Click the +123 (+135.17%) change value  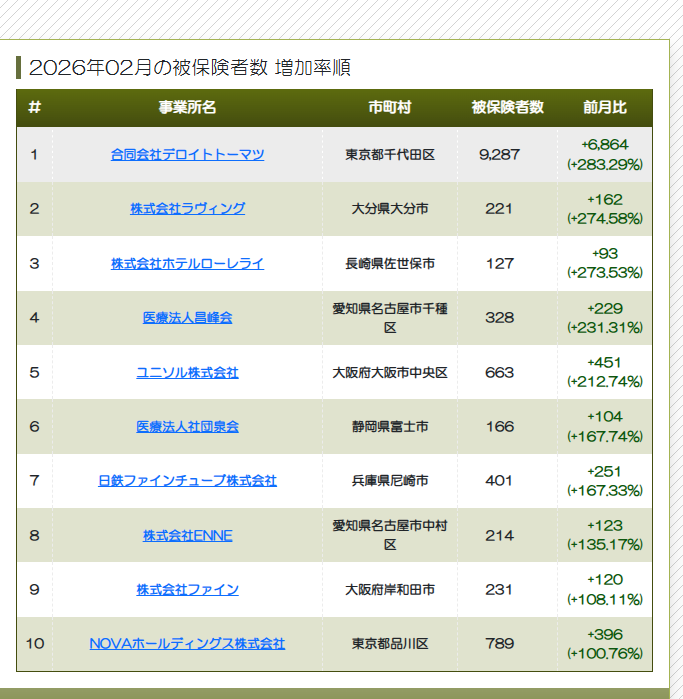click(605, 535)
